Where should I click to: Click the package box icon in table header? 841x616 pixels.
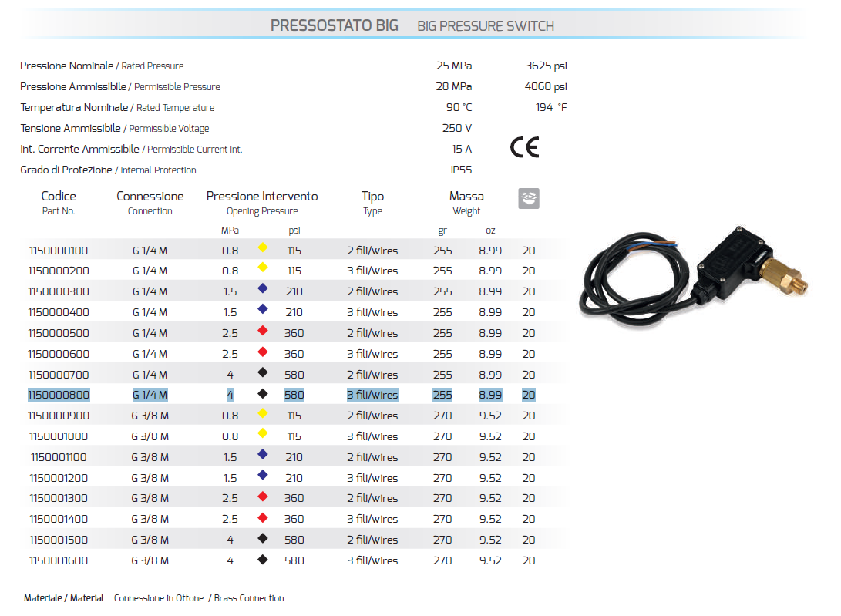tap(528, 198)
